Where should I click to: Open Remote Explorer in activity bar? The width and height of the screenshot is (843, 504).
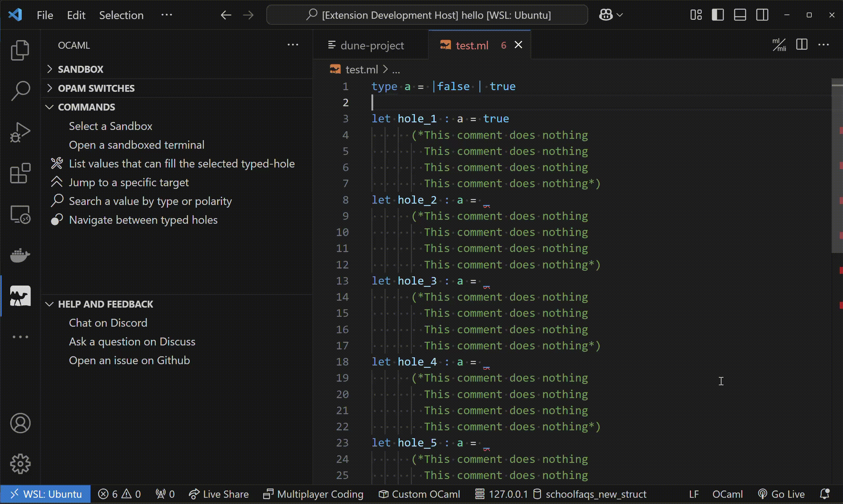point(20,214)
